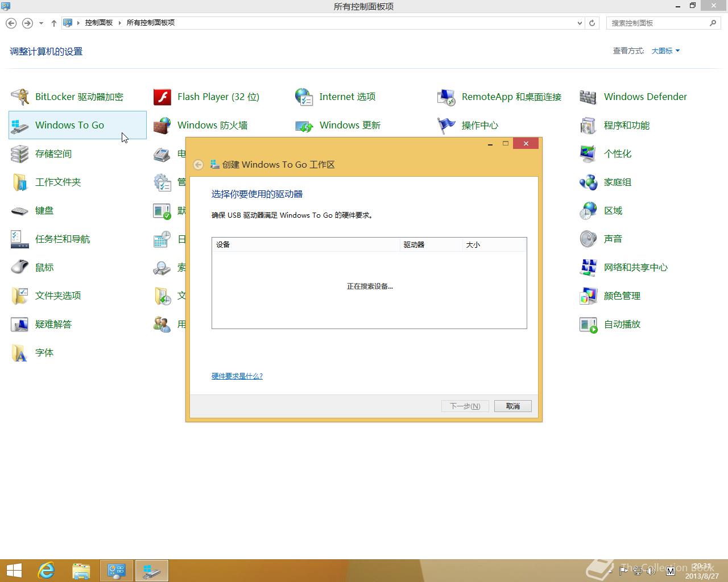
Task: Click back arrow in Windows To Go wizard
Action: tap(198, 165)
